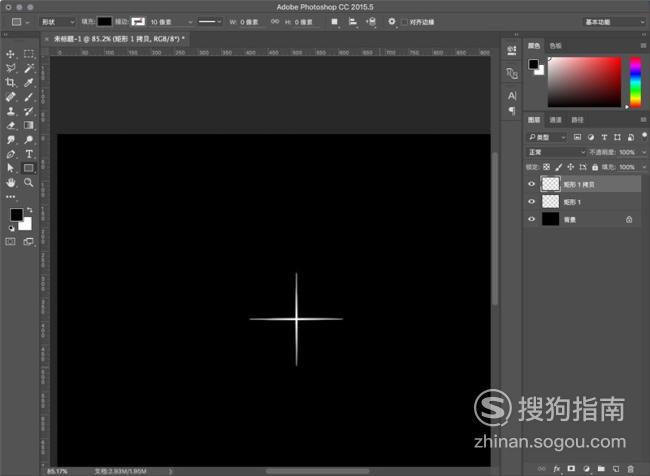Open the layer filter type dropdown
Image resolution: width=650 pixels, height=476 pixels.
pos(546,137)
